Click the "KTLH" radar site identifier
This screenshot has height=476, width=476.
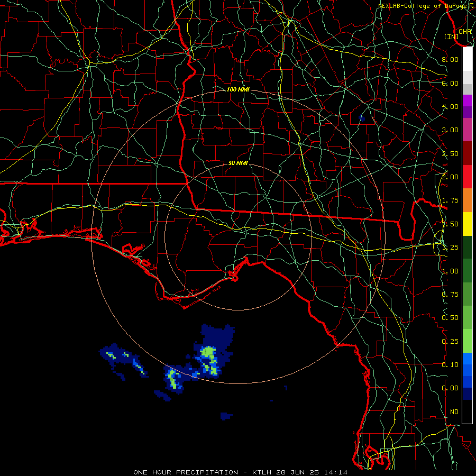click(x=261, y=472)
